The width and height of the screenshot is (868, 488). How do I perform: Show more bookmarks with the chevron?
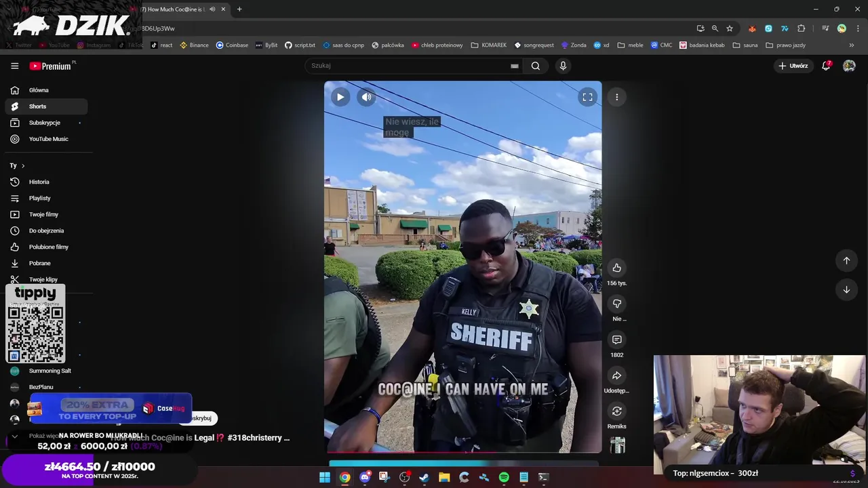pos(852,45)
